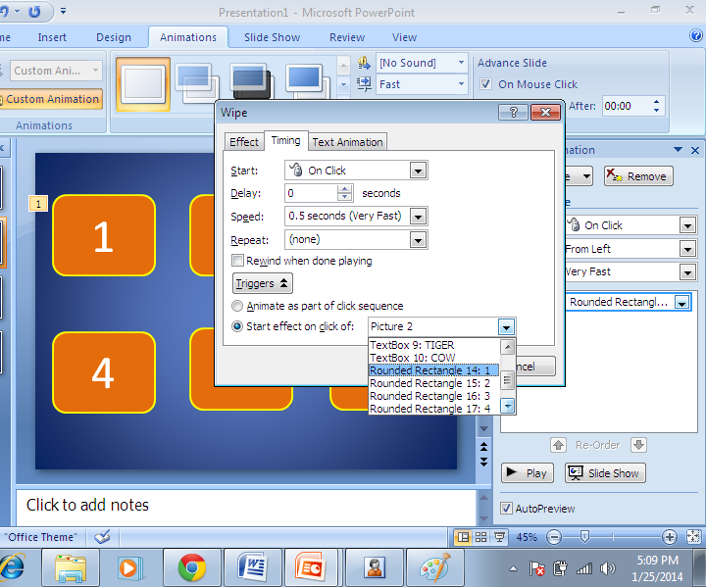The image size is (706, 588).
Task: Start Slide Show view from status bar
Action: coord(499,537)
